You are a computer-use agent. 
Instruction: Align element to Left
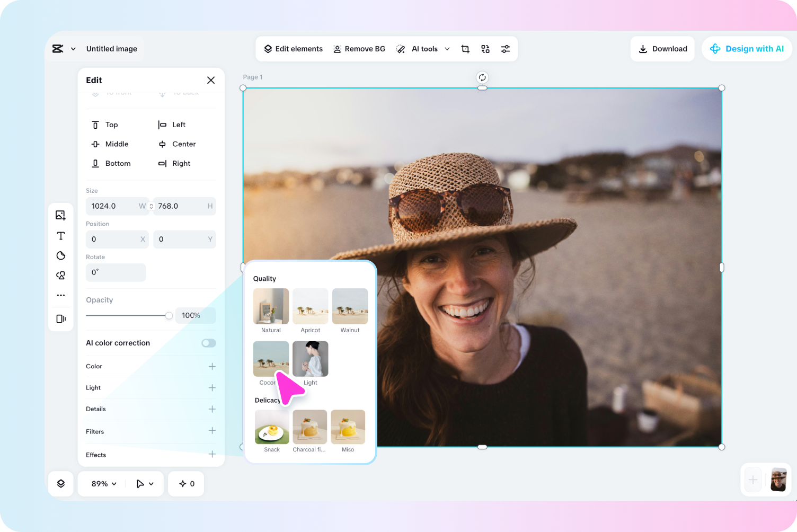click(x=172, y=125)
